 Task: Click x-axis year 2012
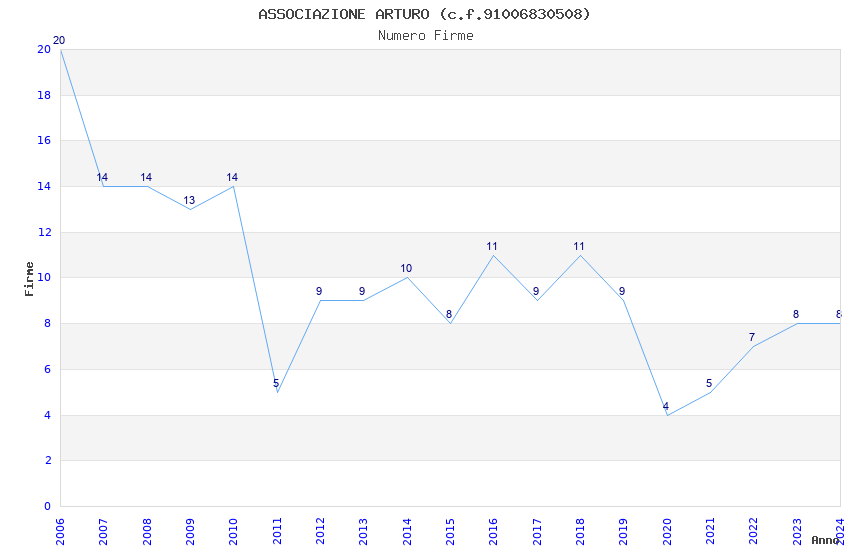click(x=320, y=531)
